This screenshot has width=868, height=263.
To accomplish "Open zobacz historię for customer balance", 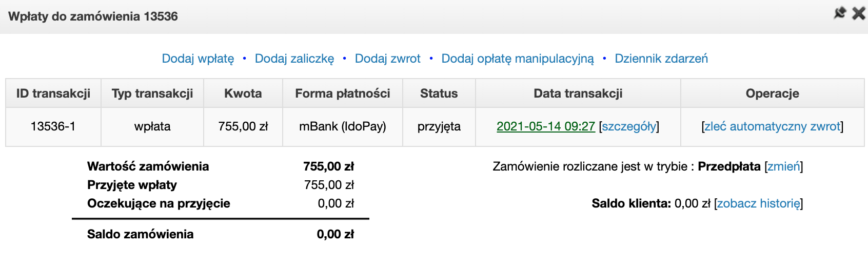I will 758,203.
